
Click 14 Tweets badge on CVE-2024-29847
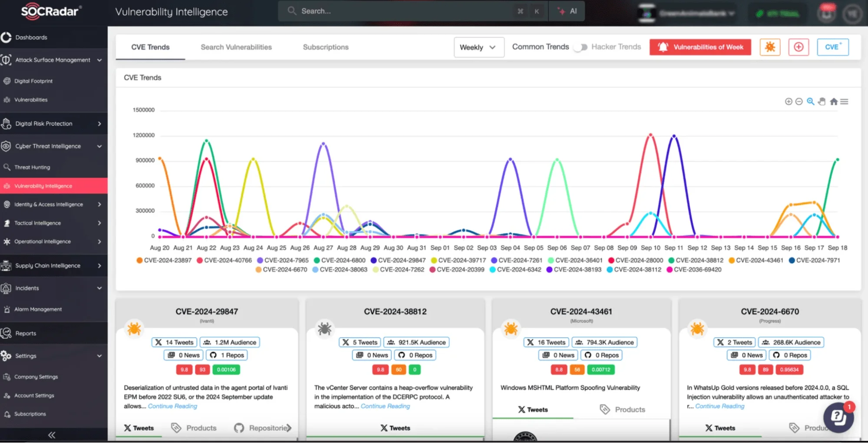tap(174, 343)
